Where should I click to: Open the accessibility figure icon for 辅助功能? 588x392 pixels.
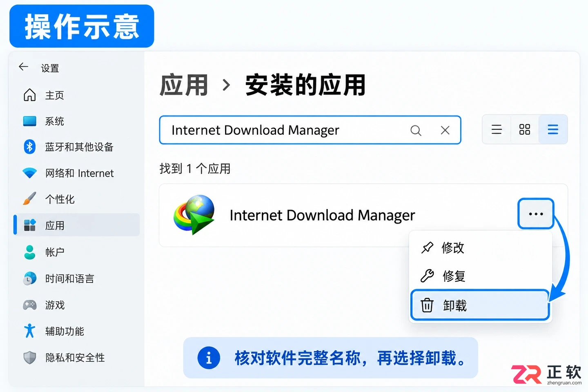[29, 331]
